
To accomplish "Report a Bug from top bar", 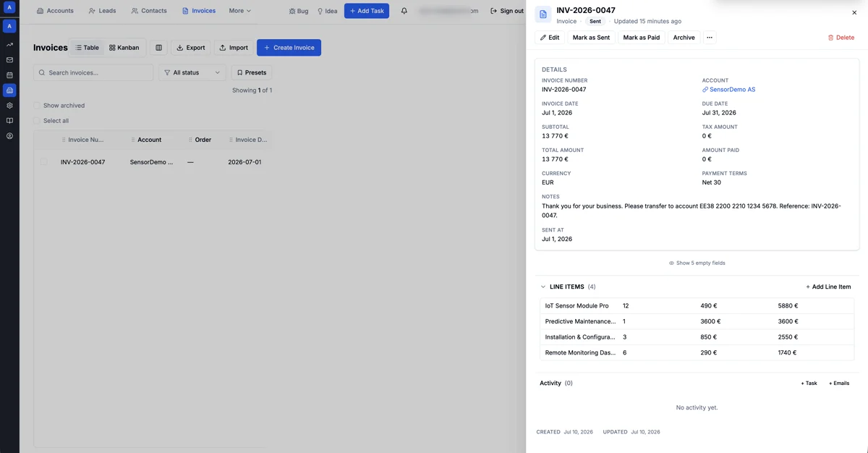I will coord(298,11).
